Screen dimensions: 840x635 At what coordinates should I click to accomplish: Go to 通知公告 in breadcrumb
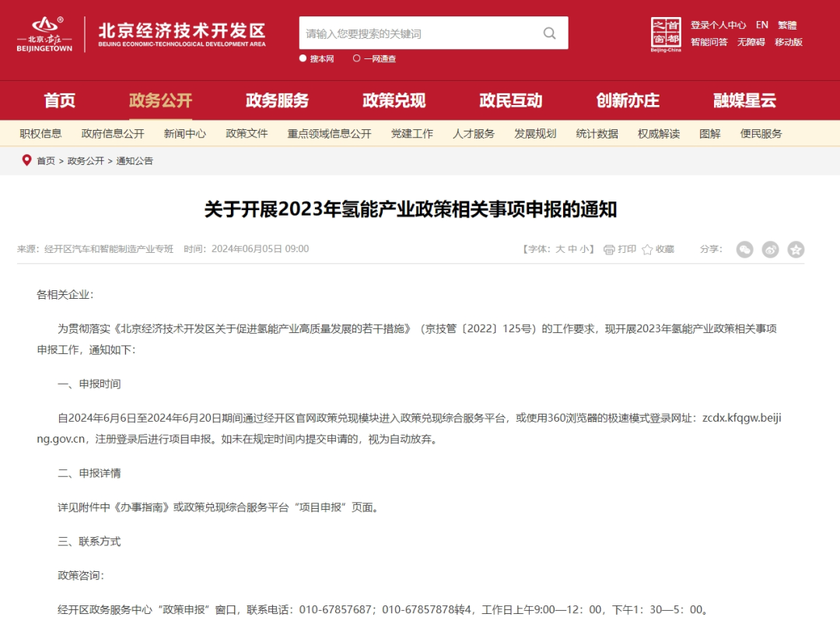click(135, 161)
